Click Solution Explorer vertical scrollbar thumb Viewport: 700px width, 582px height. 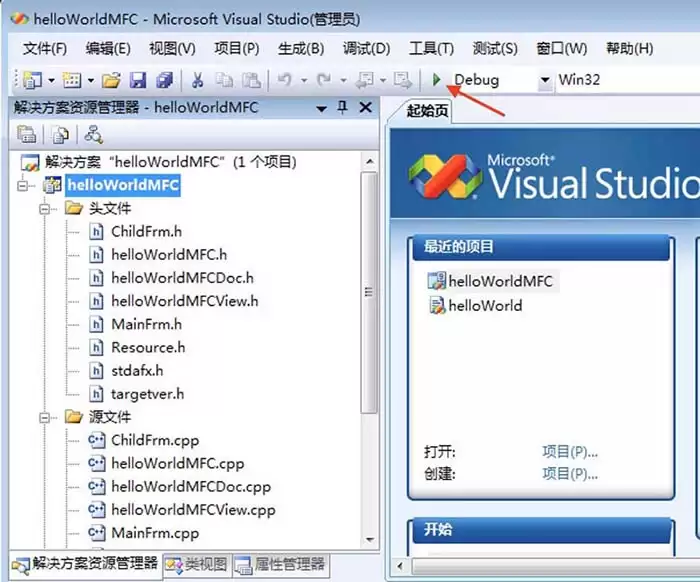coord(369,293)
